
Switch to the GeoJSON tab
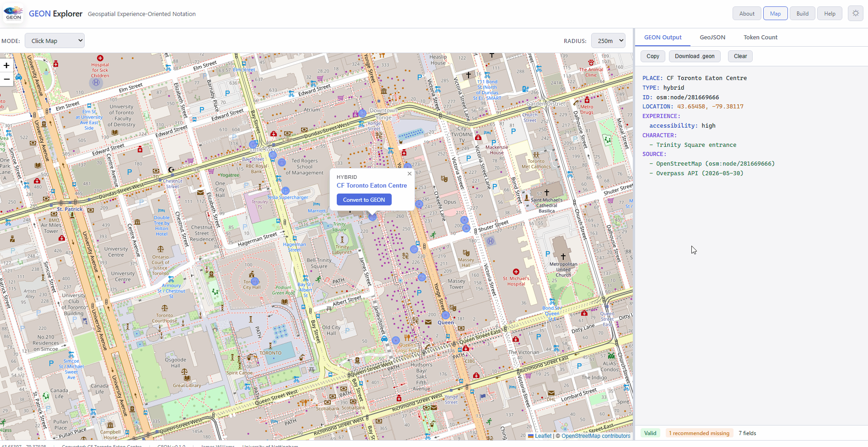[x=712, y=38]
